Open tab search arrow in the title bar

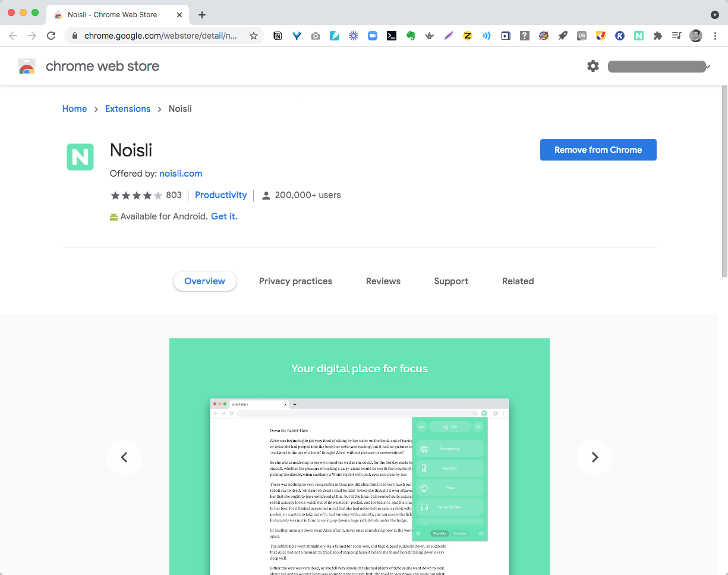click(715, 14)
